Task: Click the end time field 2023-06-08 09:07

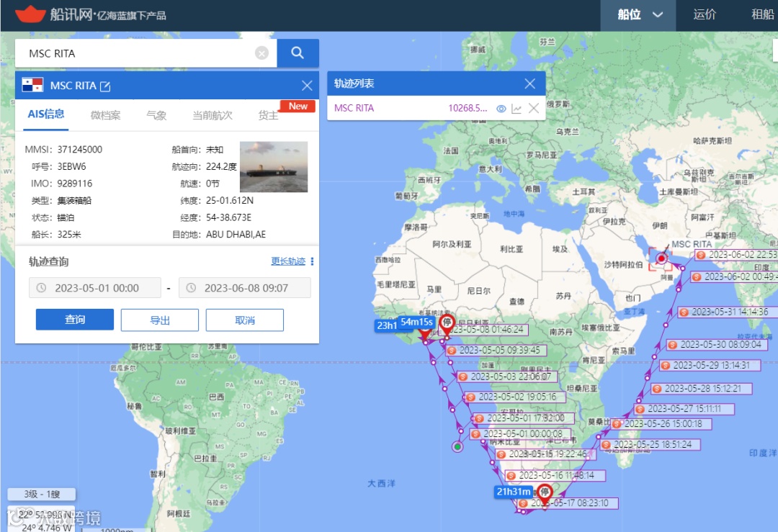Action: click(245, 287)
